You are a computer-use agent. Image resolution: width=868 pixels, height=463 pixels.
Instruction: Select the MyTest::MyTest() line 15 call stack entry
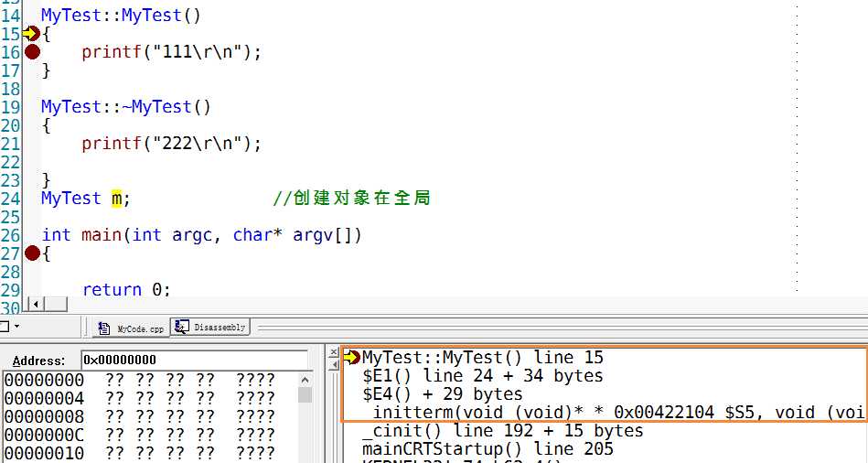click(483, 358)
